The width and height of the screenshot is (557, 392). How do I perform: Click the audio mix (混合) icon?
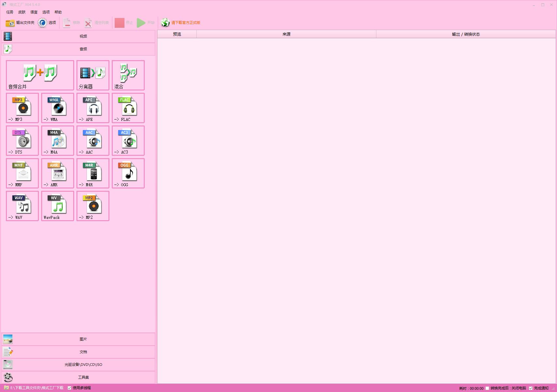[128, 75]
